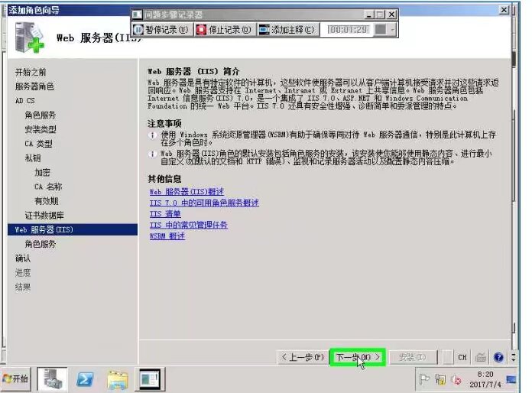Viewport: 532px width, 393px height.
Task: Select 'CA 类型' step in sidebar
Action: click(38, 144)
